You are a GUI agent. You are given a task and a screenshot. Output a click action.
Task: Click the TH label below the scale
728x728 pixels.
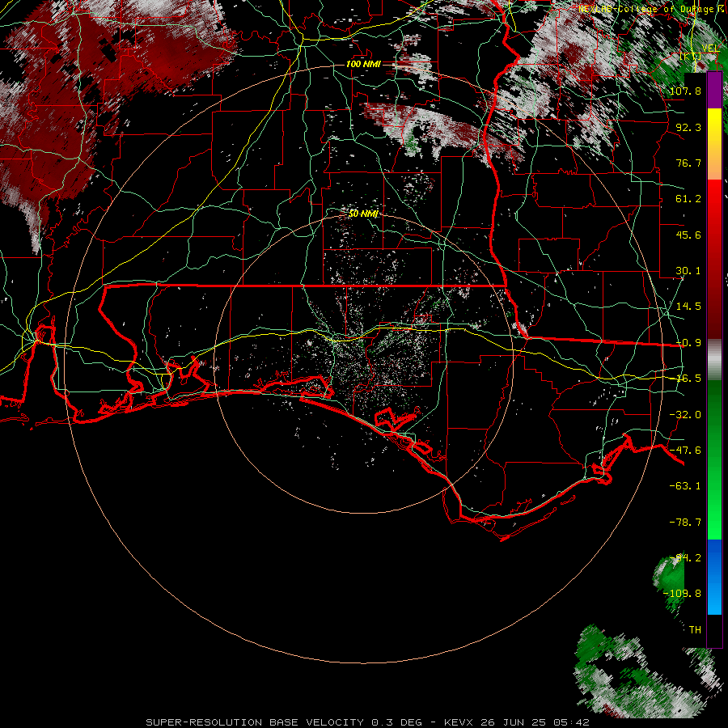(x=695, y=630)
